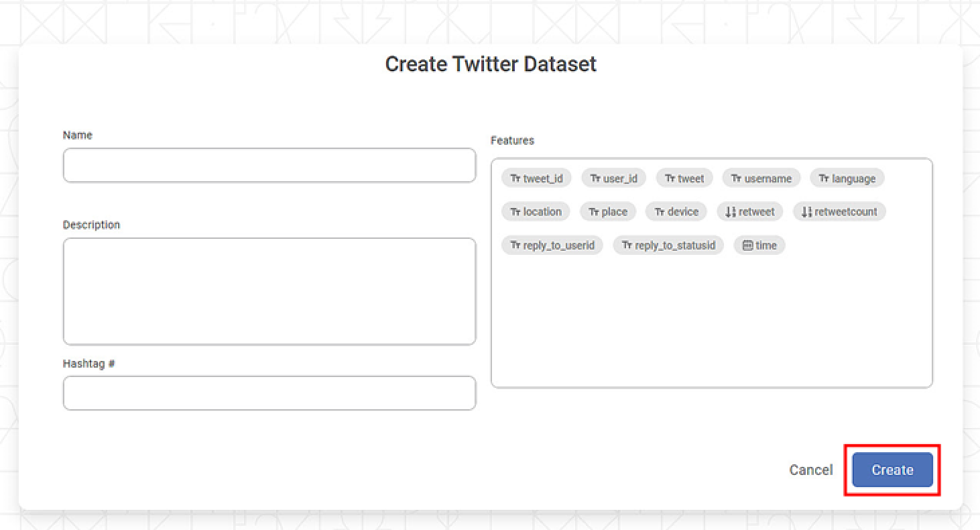Click the sort icon on the retweetcount chip

pos(806,211)
